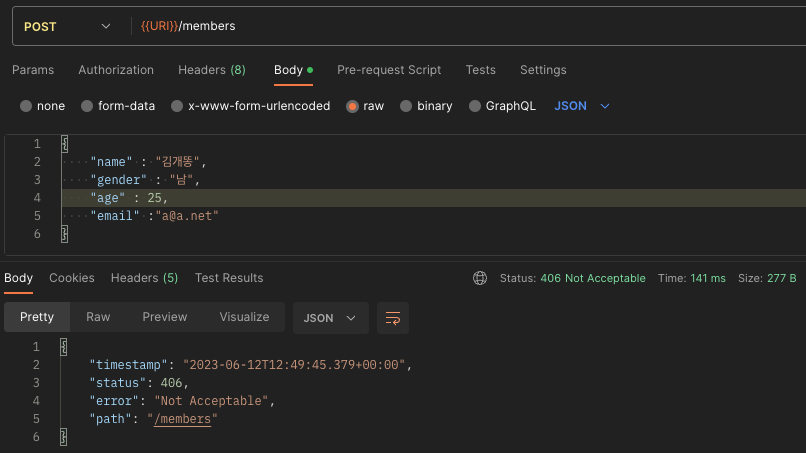Open the response Headers (5) tab
The image size is (806, 453).
coord(144,278)
